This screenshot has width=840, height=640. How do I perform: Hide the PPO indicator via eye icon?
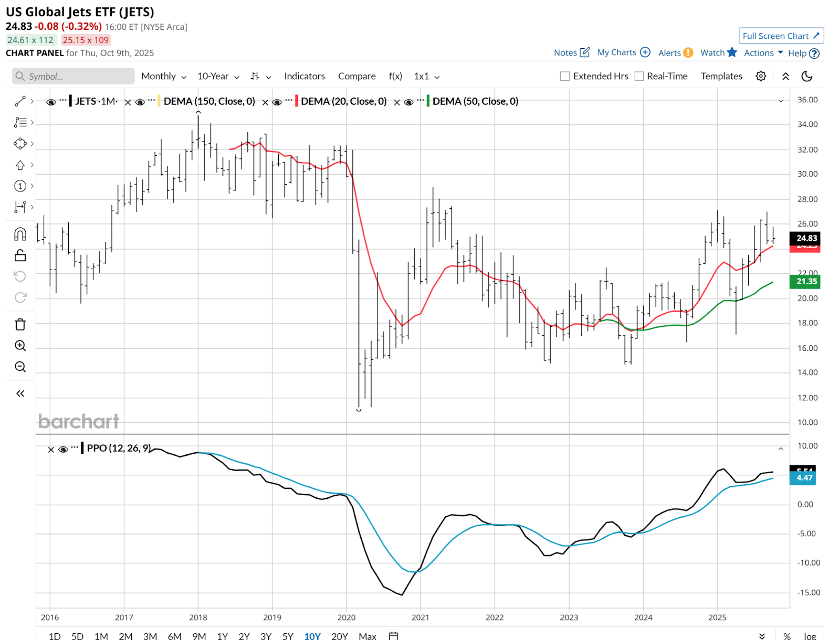[63, 450]
